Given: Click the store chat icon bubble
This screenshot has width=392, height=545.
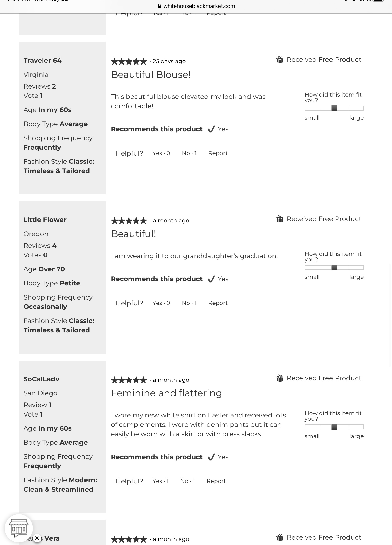Looking at the screenshot, I should [x=19, y=528].
